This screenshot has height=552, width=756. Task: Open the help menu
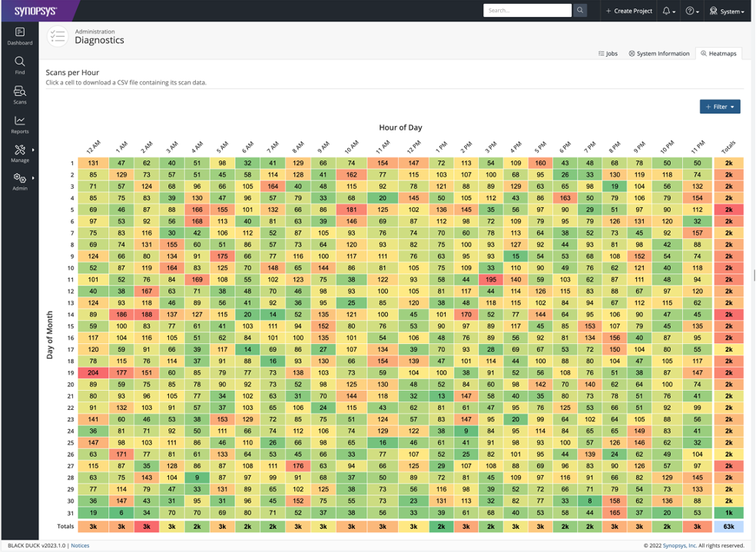tap(690, 10)
